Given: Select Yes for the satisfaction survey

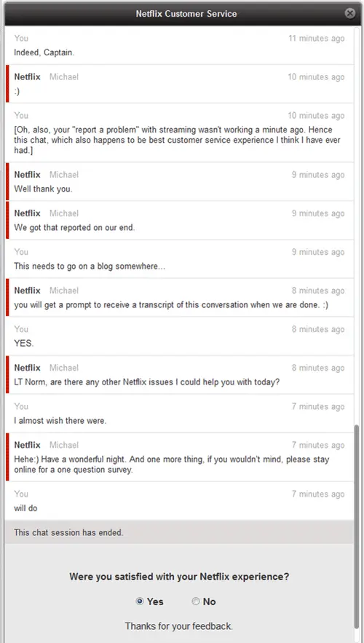Looking at the screenshot, I should [x=140, y=601].
